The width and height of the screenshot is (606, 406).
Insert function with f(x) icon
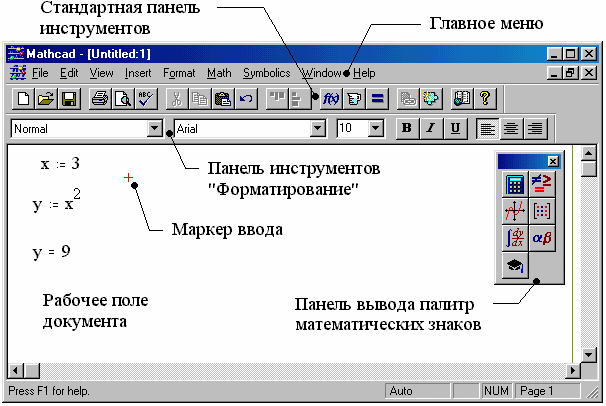tap(331, 99)
